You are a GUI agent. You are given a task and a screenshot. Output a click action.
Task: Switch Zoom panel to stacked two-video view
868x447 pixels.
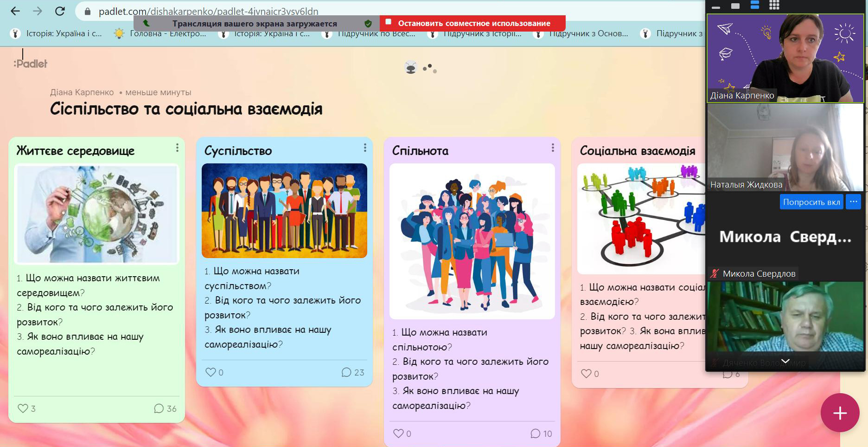pos(755,5)
